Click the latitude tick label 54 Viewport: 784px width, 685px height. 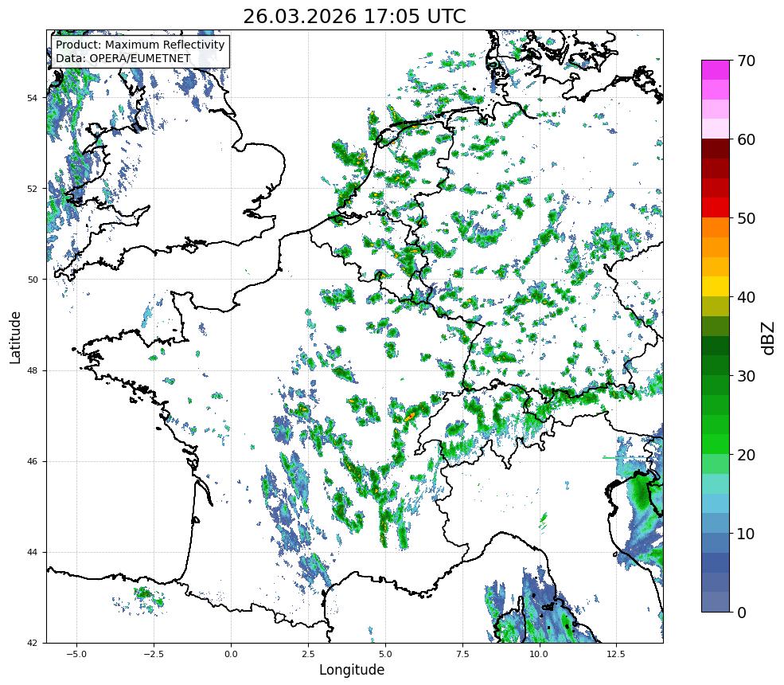33,98
